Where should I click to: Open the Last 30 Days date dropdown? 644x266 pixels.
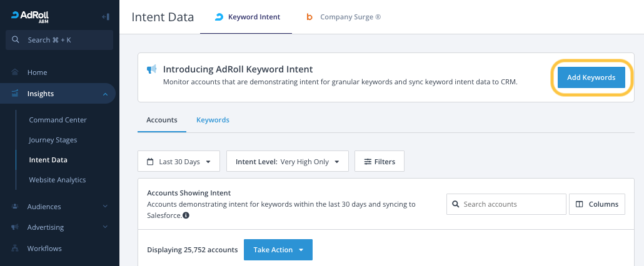pos(178,162)
